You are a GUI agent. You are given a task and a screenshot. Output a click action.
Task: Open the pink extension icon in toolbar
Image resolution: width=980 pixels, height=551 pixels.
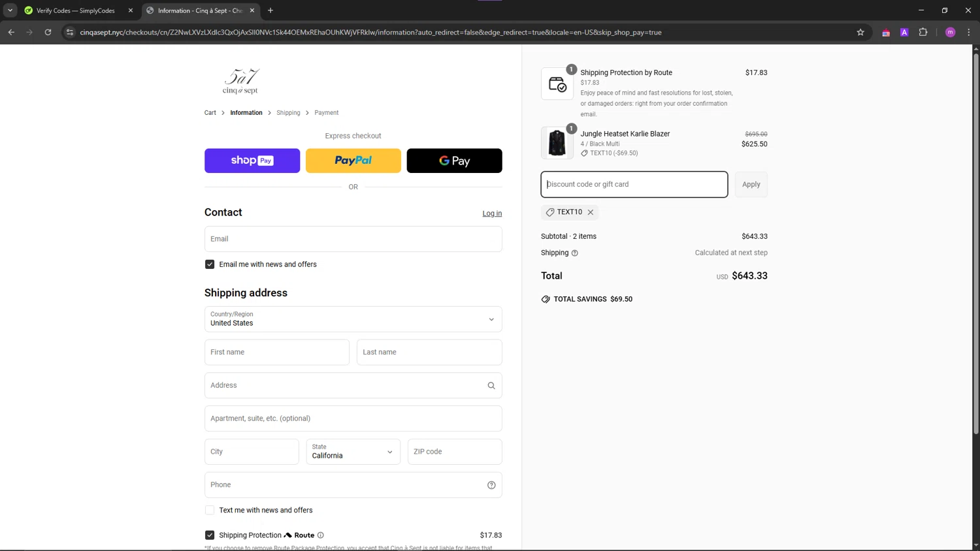(x=886, y=32)
